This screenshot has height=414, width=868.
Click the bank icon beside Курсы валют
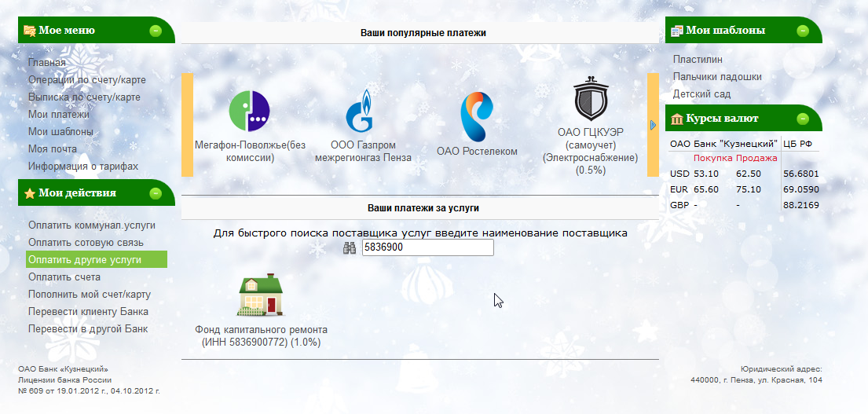[676, 119]
